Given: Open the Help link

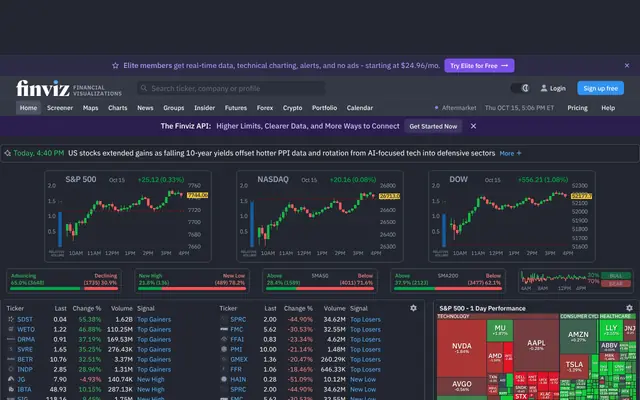Looking at the screenshot, I should click(x=608, y=108).
